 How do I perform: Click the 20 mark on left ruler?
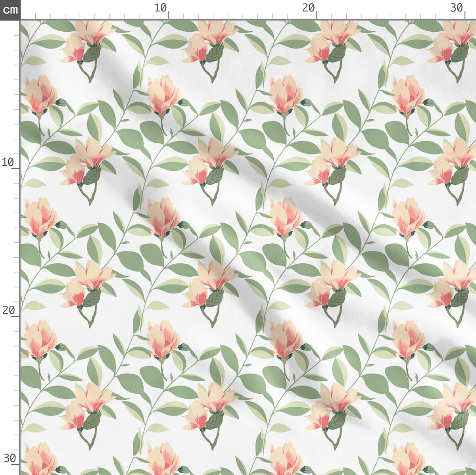pos(9,310)
